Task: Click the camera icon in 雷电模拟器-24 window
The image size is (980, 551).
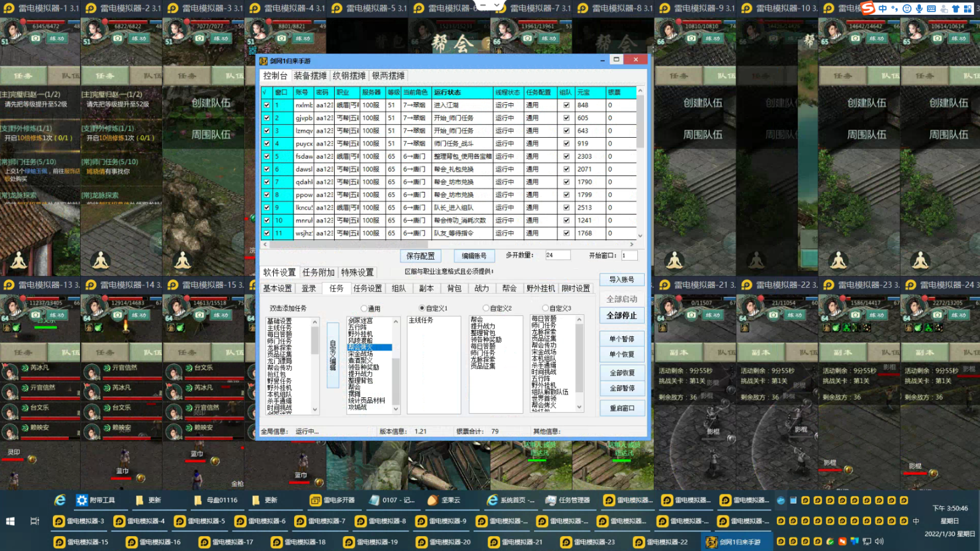Action: (937, 315)
